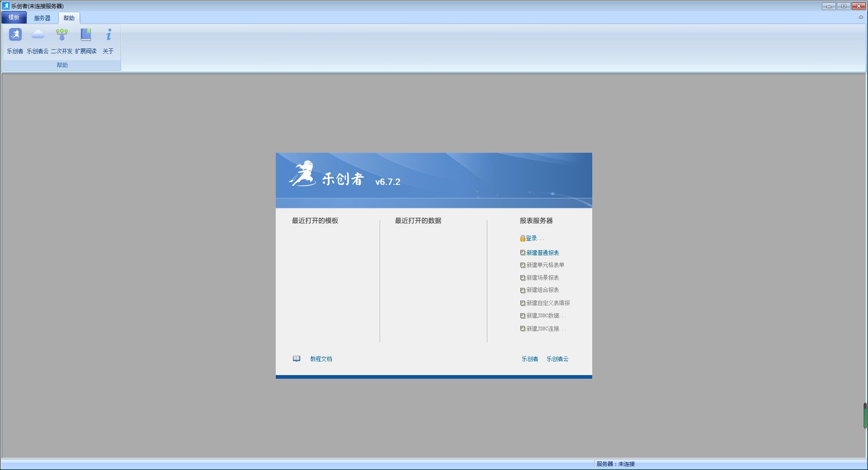Open the 乐创者云 cloud icon
Viewport: 868px width, 470px height.
[38, 35]
